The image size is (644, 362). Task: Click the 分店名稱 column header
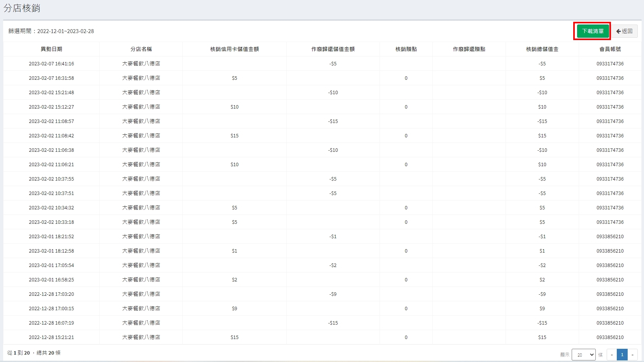point(141,49)
